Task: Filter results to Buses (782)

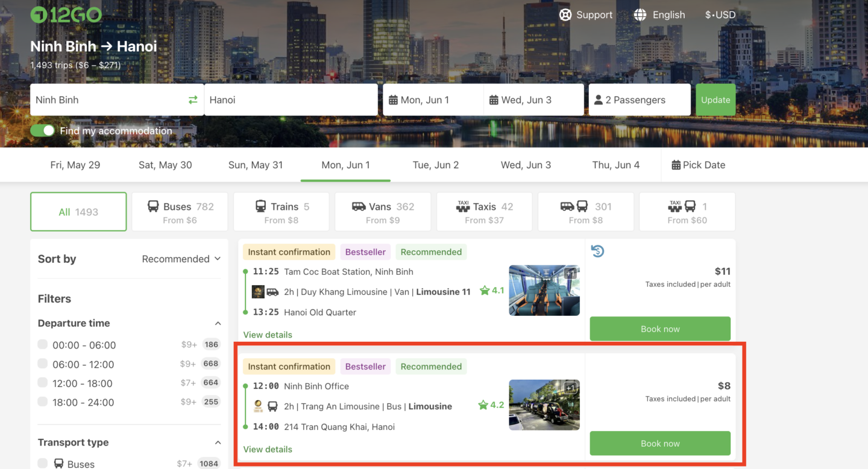Action: click(180, 212)
